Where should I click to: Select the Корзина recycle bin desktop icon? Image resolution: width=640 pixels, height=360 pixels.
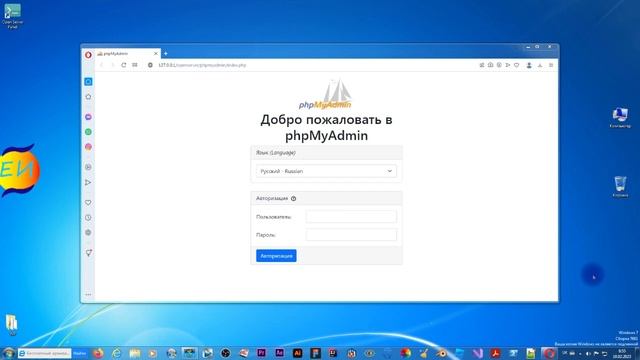[620, 187]
